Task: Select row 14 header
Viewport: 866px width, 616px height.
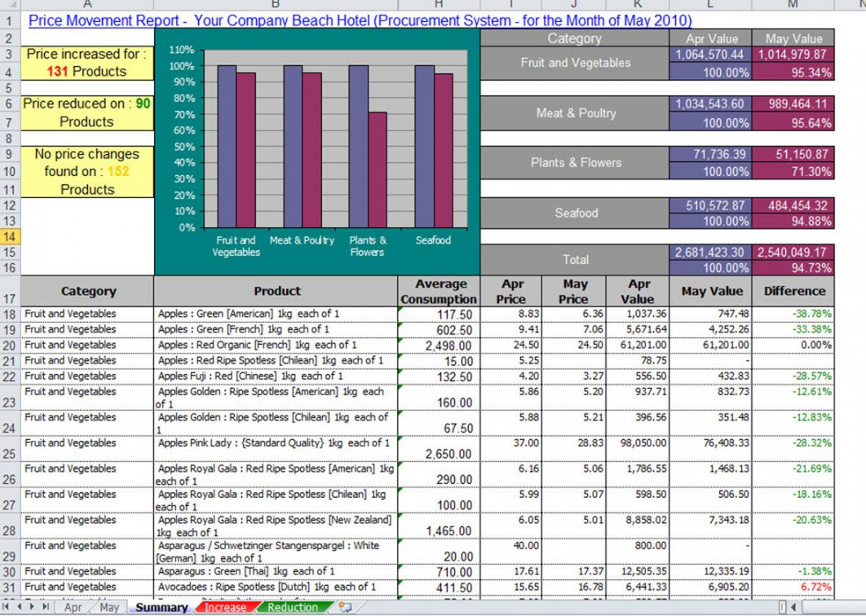Action: (x=10, y=236)
